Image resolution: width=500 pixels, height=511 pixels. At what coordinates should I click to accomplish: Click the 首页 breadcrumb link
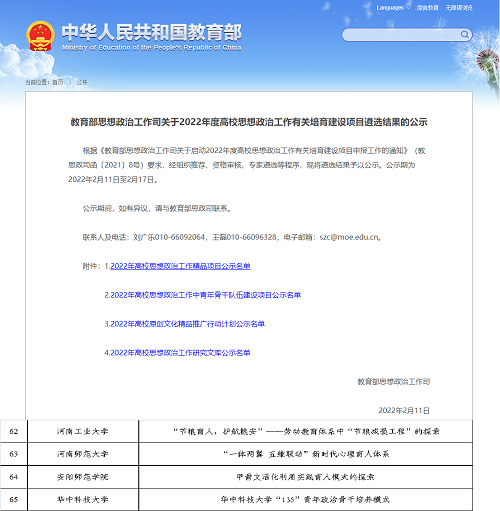click(58, 82)
